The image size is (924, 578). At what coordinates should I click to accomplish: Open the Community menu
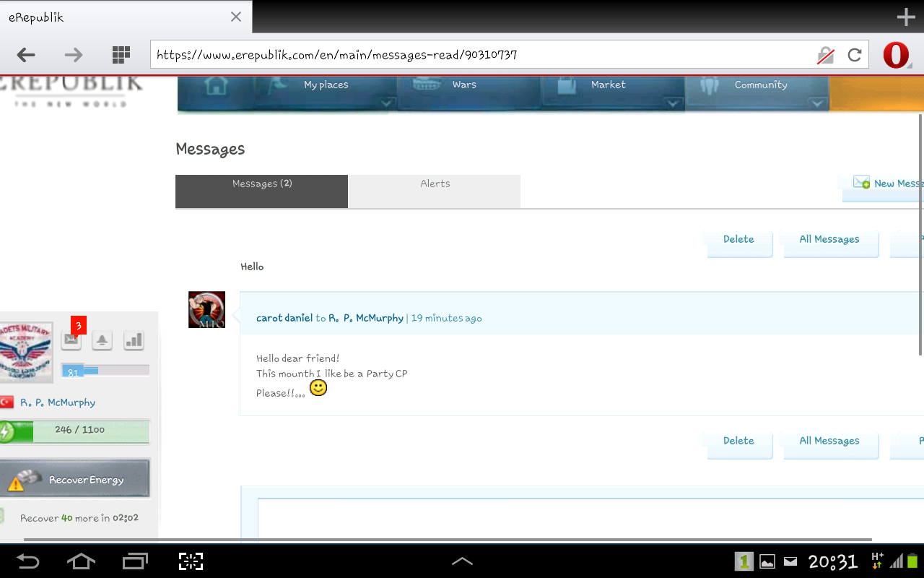click(x=761, y=85)
